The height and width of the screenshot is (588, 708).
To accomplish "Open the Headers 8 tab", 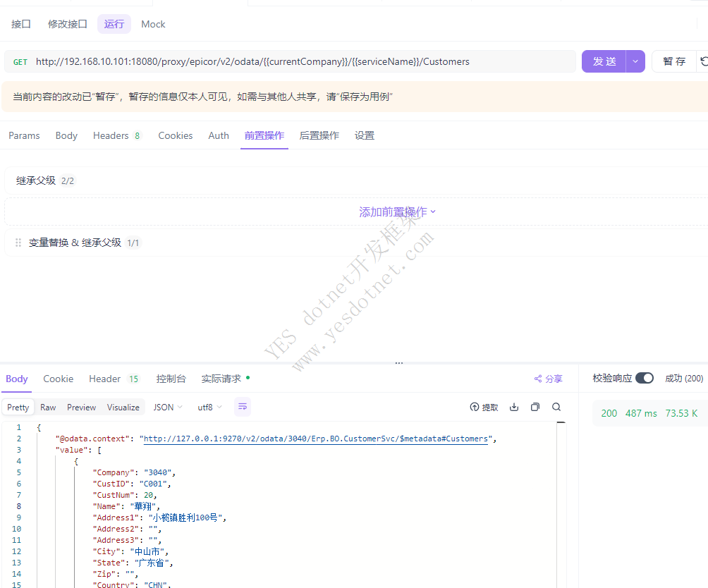I will point(117,136).
